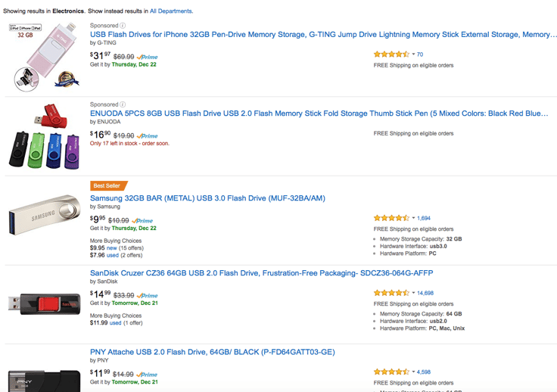Expand rating dropdown arrow next to 14,698 reviews
This screenshot has width=557, height=392.
413,293
